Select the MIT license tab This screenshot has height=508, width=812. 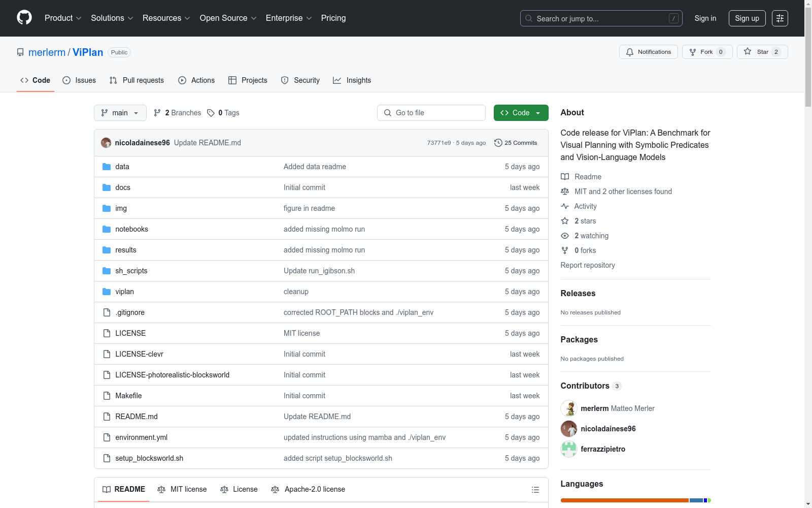pos(182,489)
